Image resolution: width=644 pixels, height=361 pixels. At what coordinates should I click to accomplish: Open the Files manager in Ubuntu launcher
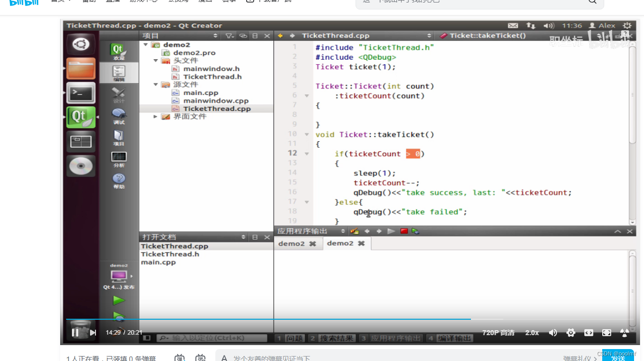click(81, 68)
